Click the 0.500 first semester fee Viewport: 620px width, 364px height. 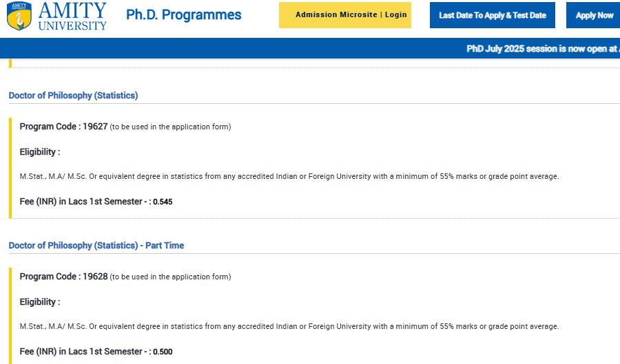tap(163, 352)
